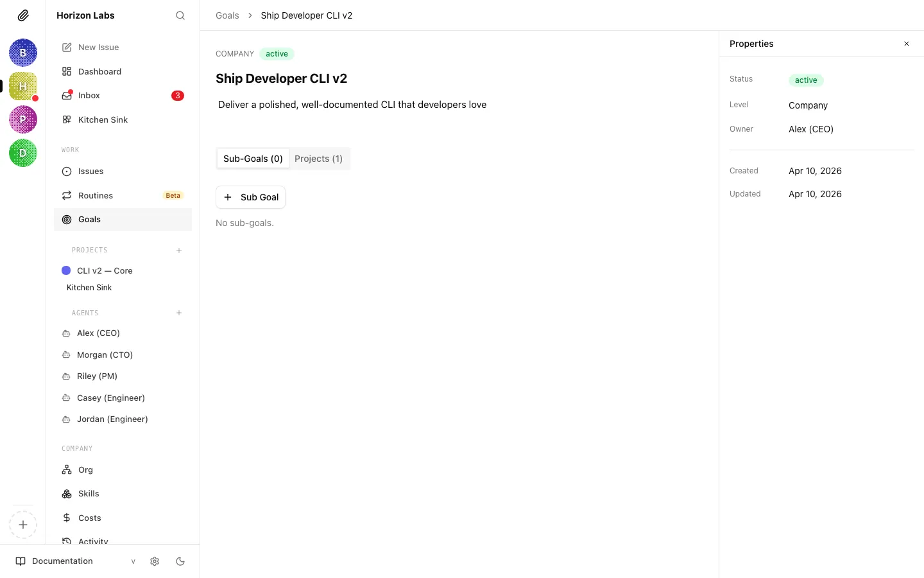
Task: Switch to company avatar P
Action: tap(23, 119)
